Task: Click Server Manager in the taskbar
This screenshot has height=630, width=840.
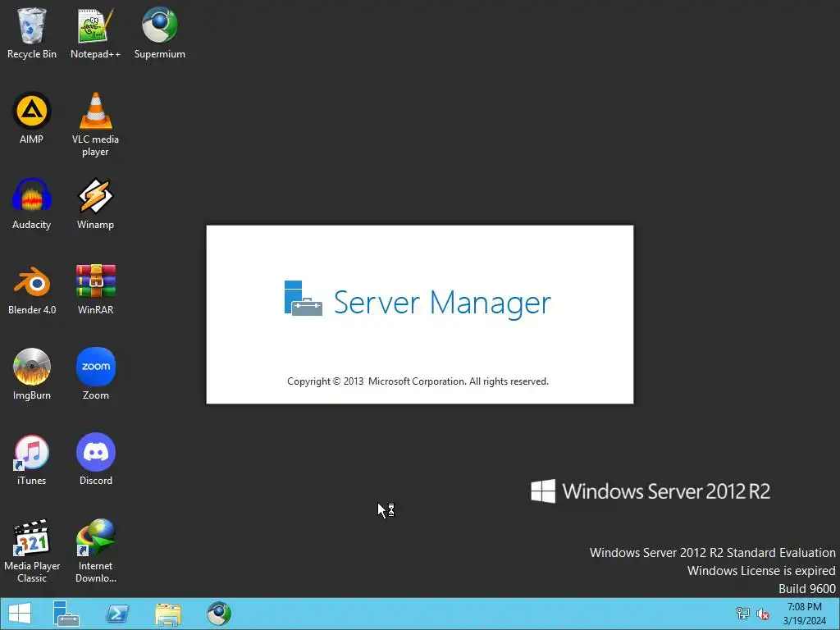Action: [x=66, y=614]
